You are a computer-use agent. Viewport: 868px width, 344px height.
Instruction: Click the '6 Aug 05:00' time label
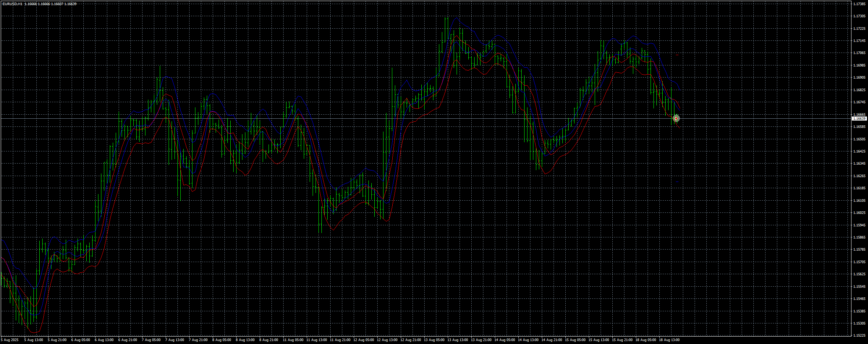click(80, 340)
